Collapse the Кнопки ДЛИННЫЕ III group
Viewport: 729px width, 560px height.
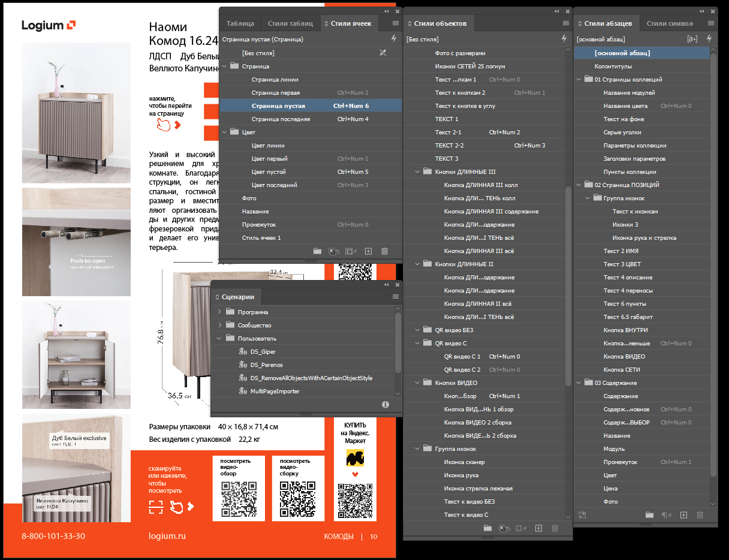417,171
